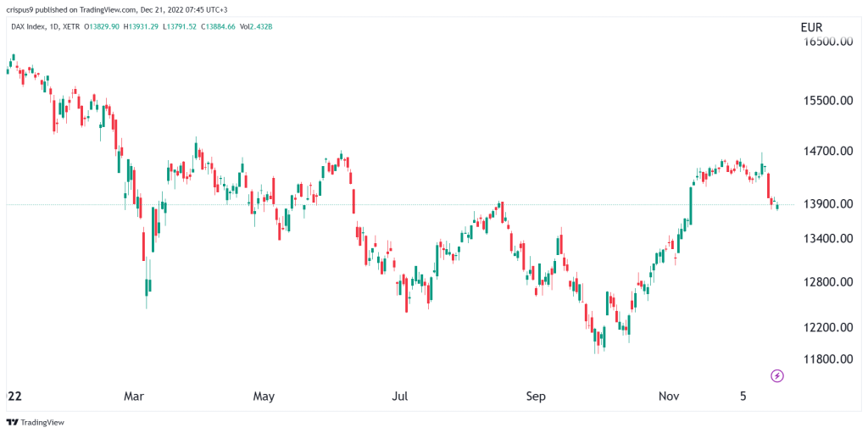Click the EUR currency label
This screenshot has width=868, height=433.
pyautogui.click(x=811, y=27)
